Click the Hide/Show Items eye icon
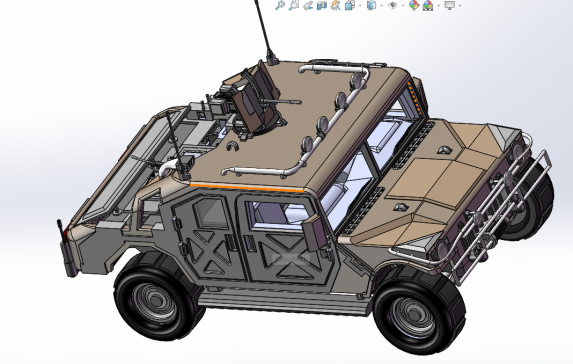This screenshot has width=573, height=364. coord(392,5)
